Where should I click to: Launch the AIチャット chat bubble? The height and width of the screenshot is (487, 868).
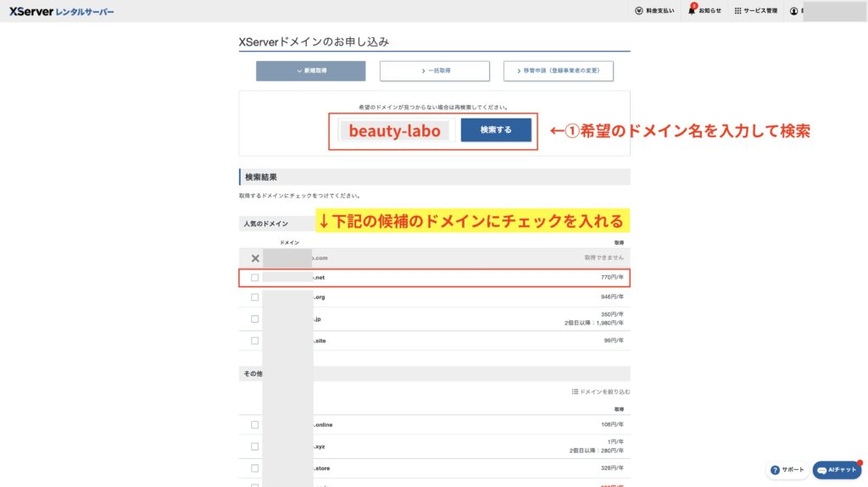[x=822, y=469]
